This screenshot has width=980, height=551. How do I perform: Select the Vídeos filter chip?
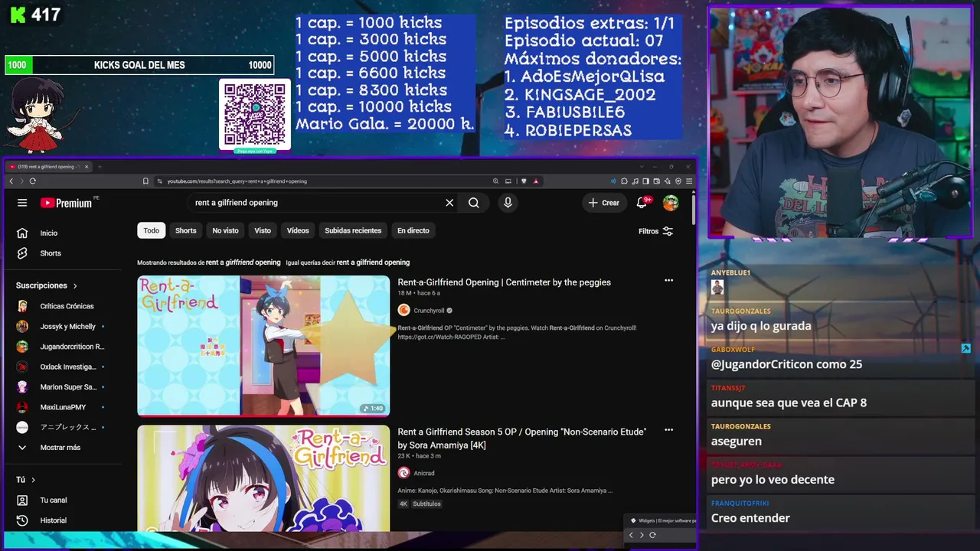tap(298, 230)
